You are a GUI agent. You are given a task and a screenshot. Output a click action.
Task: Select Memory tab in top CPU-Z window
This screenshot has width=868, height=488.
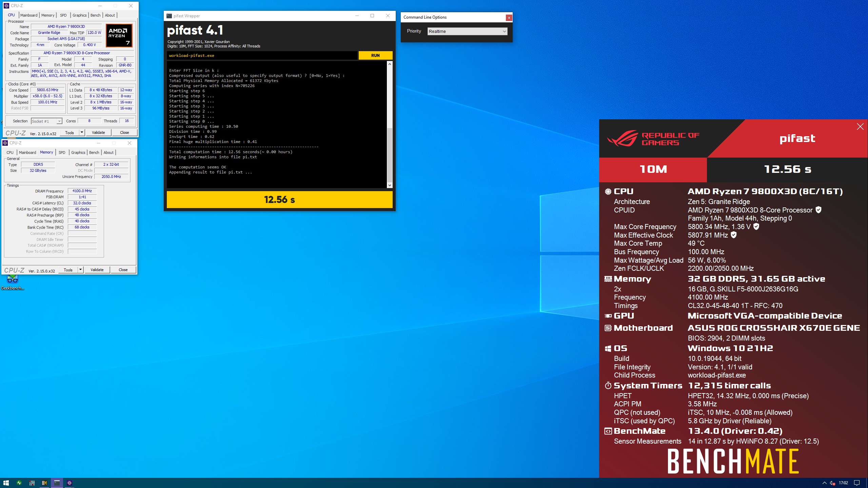pos(48,15)
